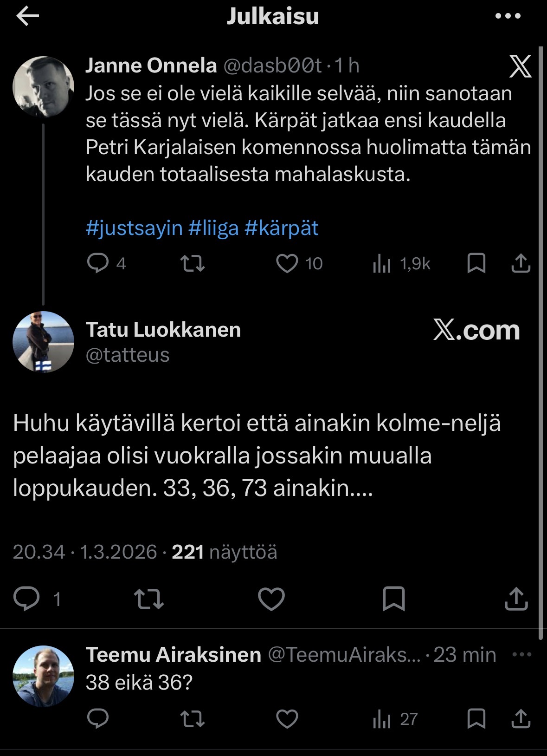Reply to Tatu Luokkanen's post

[x=26, y=598]
